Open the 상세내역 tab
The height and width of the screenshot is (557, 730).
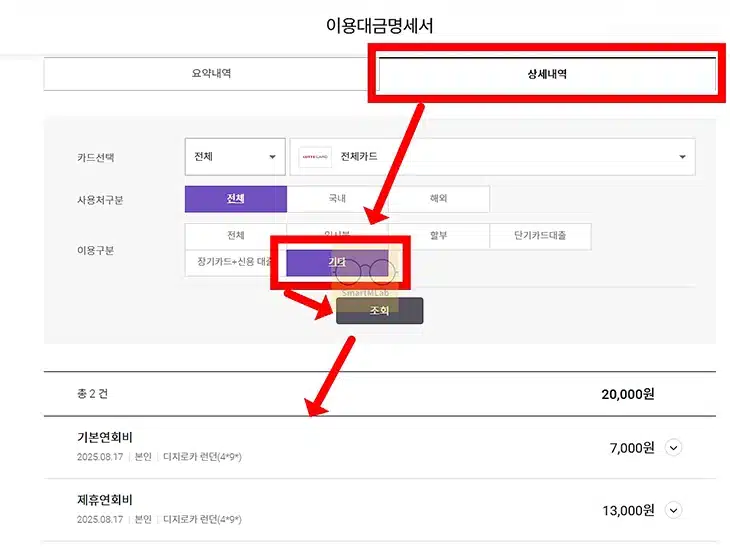pyautogui.click(x=547, y=74)
